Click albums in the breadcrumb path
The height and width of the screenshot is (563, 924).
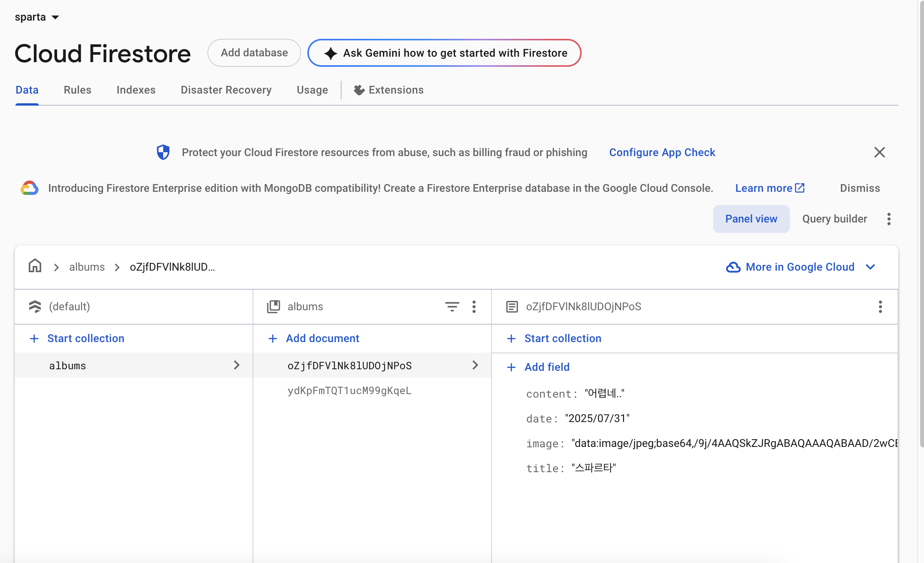(x=87, y=267)
